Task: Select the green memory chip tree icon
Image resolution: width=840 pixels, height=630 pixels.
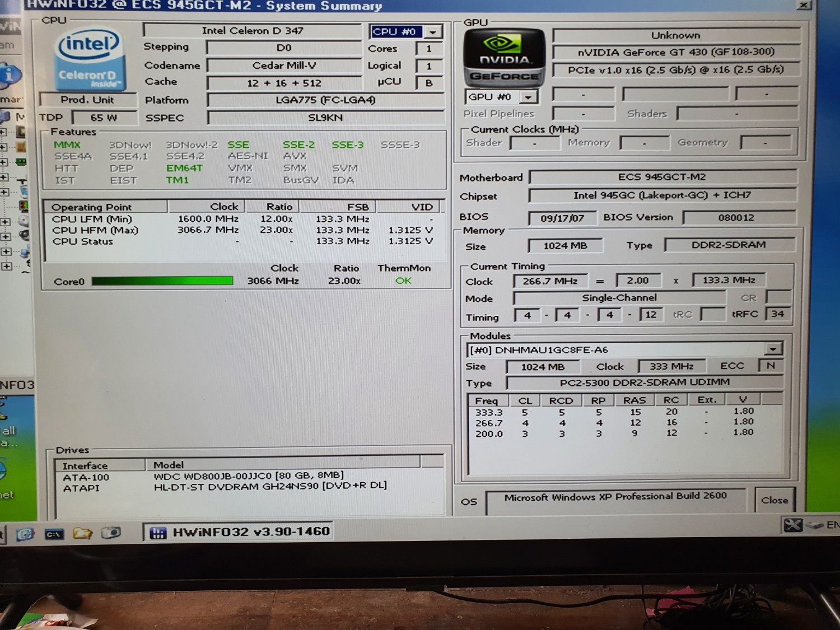Action: (21, 162)
